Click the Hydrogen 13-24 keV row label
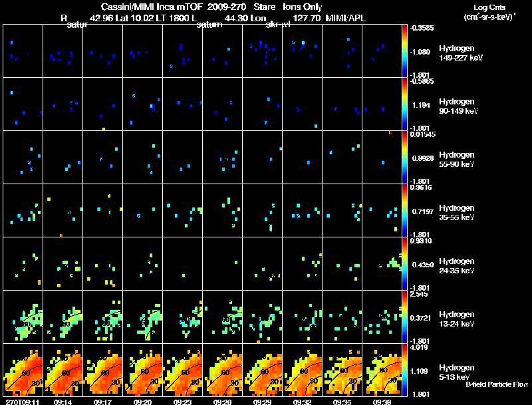The height and width of the screenshot is (405, 532). [457, 319]
